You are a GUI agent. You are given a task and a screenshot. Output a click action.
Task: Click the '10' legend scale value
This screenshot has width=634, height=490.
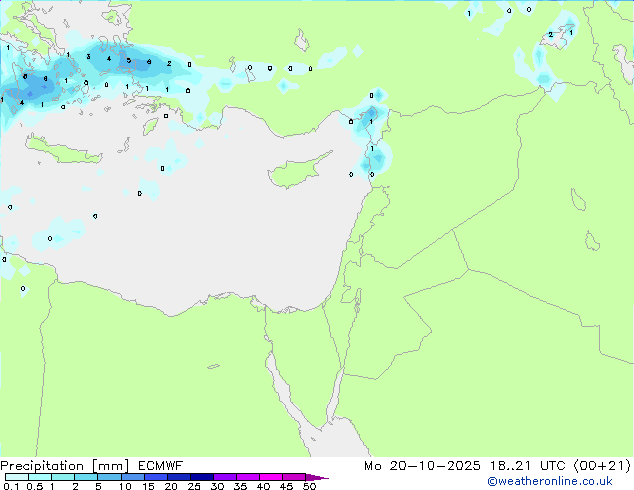[125, 486]
